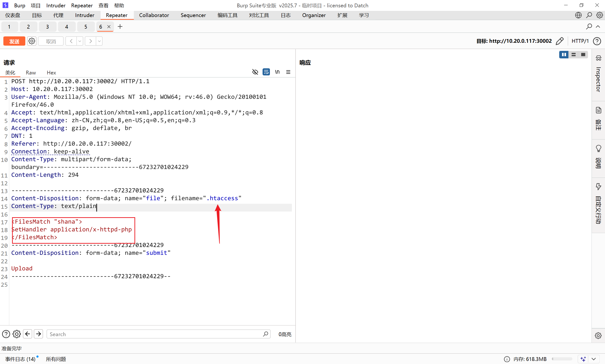Edit target with the pencil icon
Screen dimensions: 605x364
click(x=559, y=41)
